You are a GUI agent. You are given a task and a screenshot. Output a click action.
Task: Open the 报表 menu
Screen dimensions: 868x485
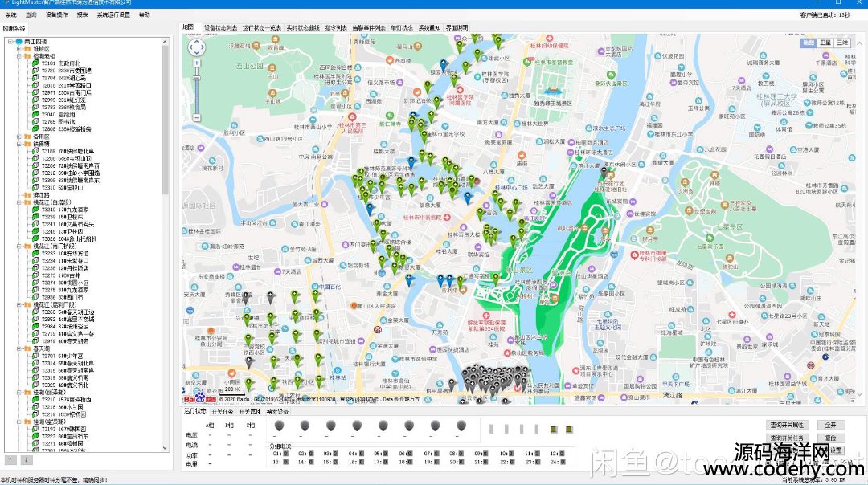click(x=83, y=15)
